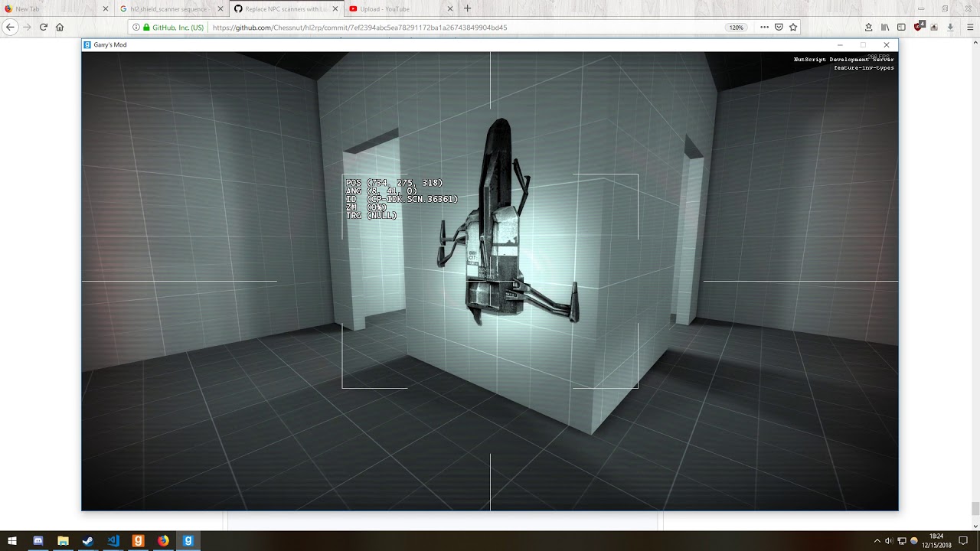Open Discord from the taskbar

click(38, 541)
